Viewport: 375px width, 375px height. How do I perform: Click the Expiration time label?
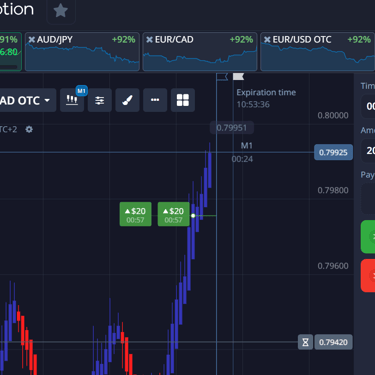[266, 92]
